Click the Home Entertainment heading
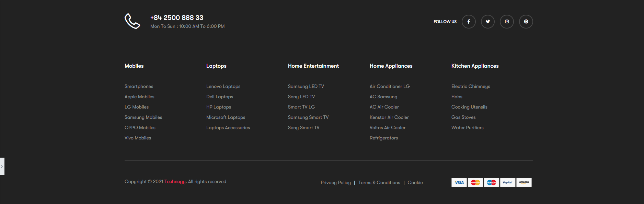 click(x=313, y=66)
